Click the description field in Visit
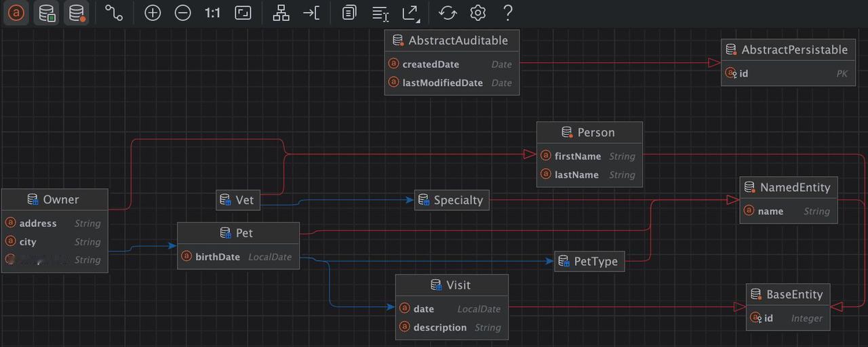 452,327
